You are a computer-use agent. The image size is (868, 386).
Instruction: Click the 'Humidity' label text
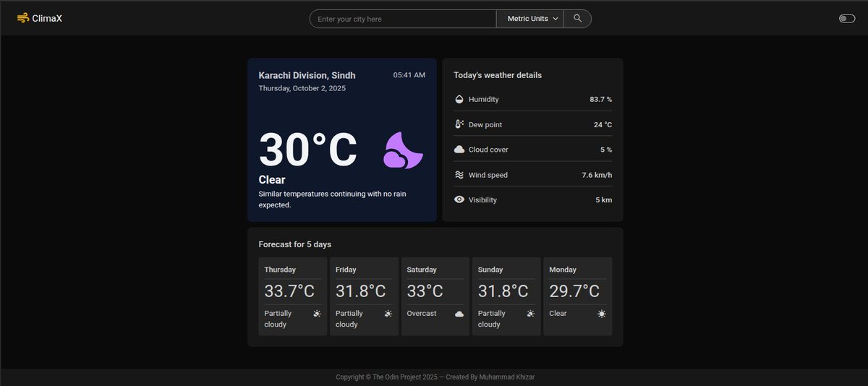point(484,99)
